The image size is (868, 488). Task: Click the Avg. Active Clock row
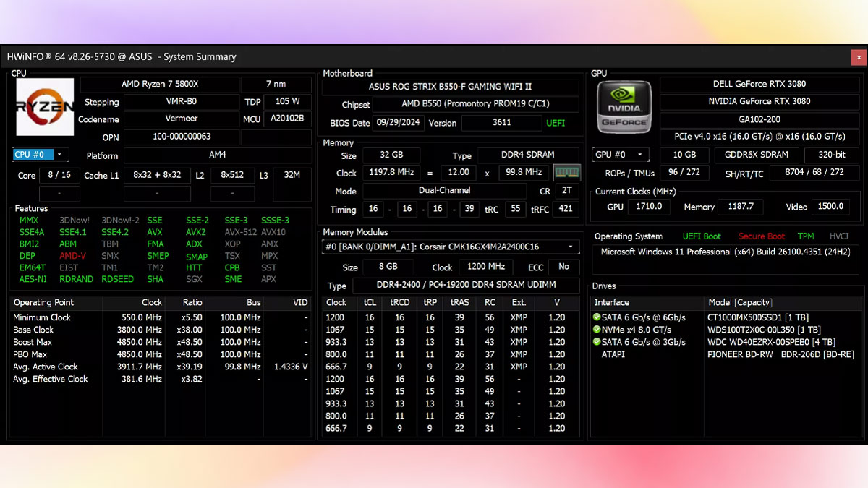point(161,367)
